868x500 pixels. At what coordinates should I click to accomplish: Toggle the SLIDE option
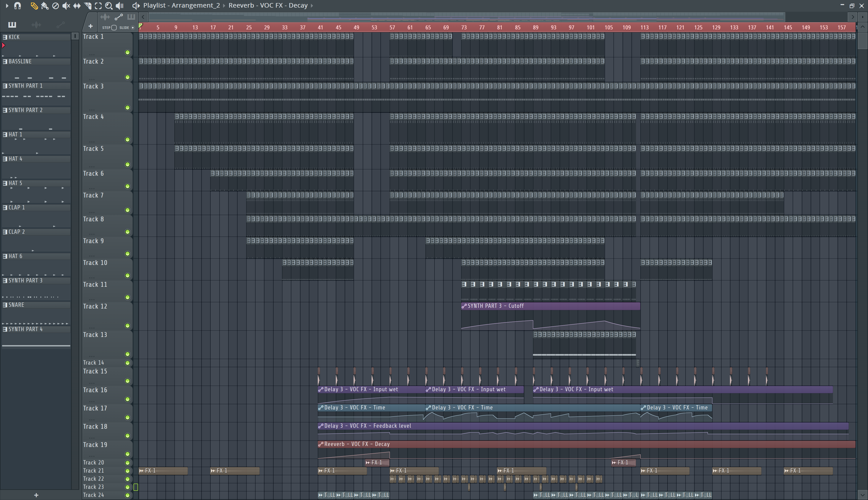[133, 27]
